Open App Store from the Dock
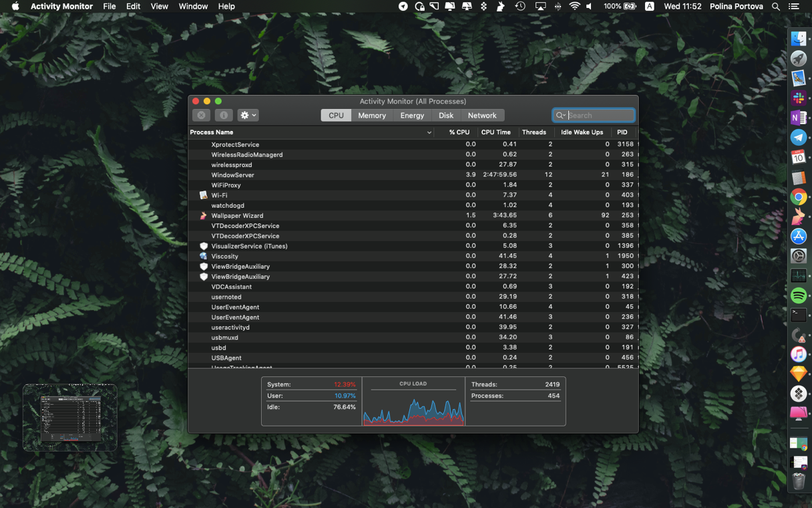Image resolution: width=812 pixels, height=508 pixels. pos(799,236)
